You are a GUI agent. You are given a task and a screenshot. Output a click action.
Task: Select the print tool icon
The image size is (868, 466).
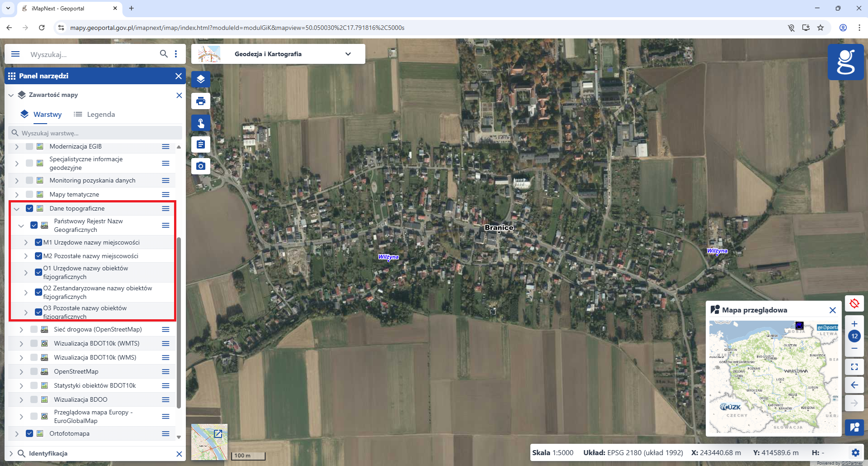(x=200, y=101)
